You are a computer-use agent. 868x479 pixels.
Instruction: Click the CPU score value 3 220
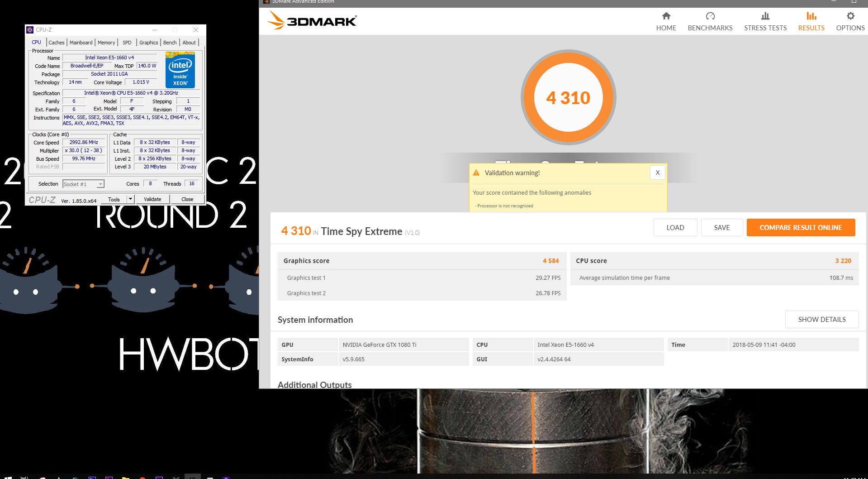[843, 261]
